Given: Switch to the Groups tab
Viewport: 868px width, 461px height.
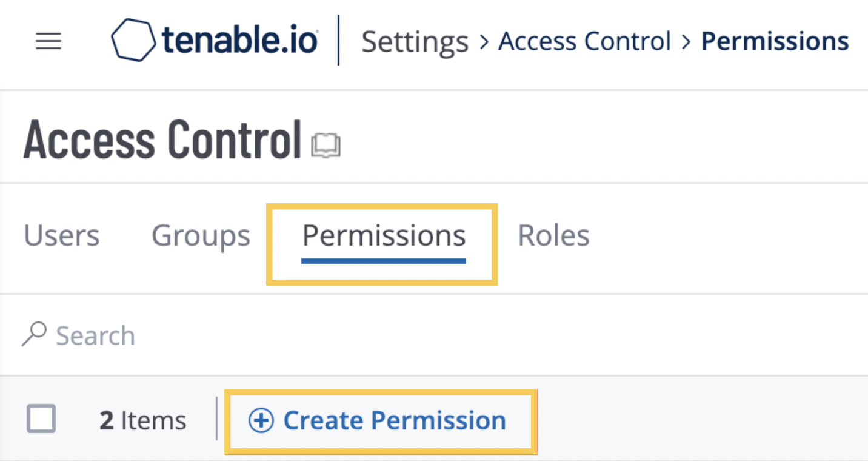Looking at the screenshot, I should click(201, 236).
